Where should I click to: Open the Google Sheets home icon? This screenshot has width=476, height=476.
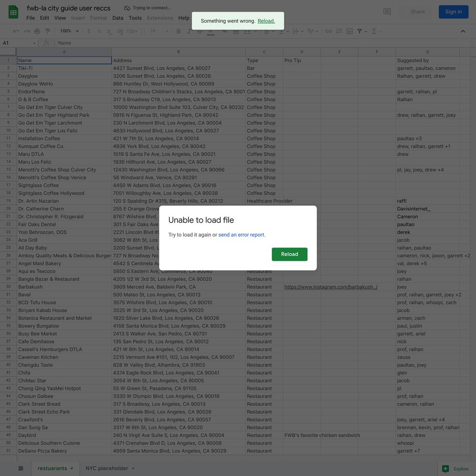(13, 12)
